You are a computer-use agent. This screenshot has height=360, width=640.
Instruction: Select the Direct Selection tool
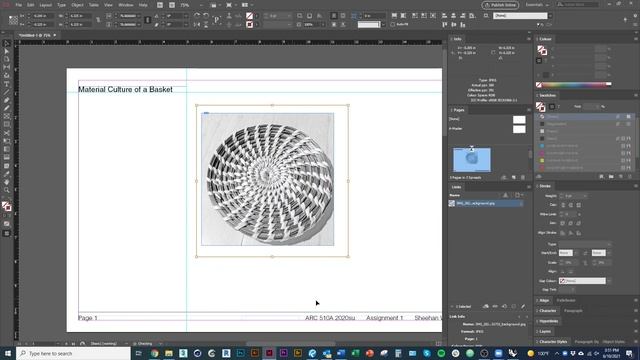(x=7, y=51)
